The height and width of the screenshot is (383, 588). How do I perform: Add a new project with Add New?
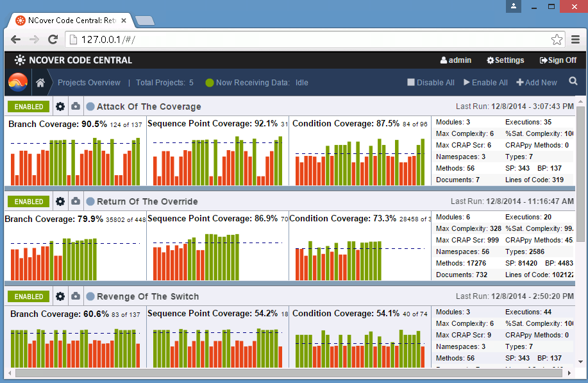tap(537, 83)
